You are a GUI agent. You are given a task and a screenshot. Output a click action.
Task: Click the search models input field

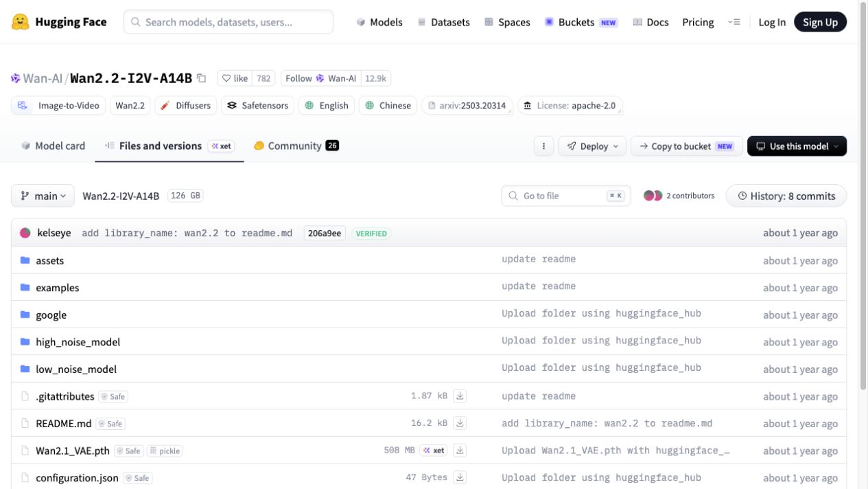(228, 22)
